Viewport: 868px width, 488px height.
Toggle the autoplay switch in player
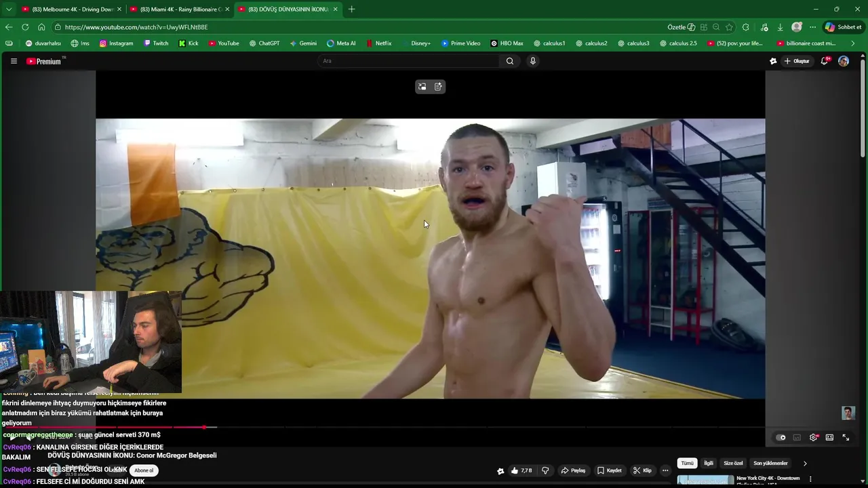point(781,437)
